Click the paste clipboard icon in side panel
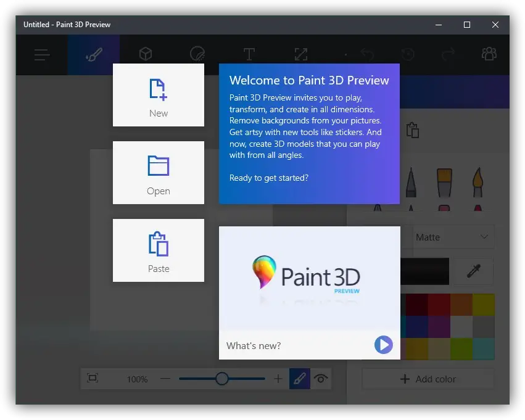 413,130
